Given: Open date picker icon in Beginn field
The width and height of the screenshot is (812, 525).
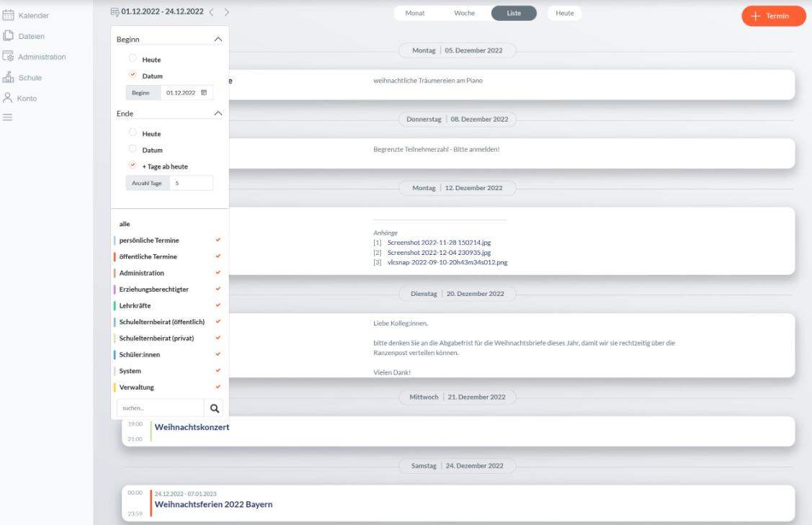Looking at the screenshot, I should pyautogui.click(x=204, y=93).
